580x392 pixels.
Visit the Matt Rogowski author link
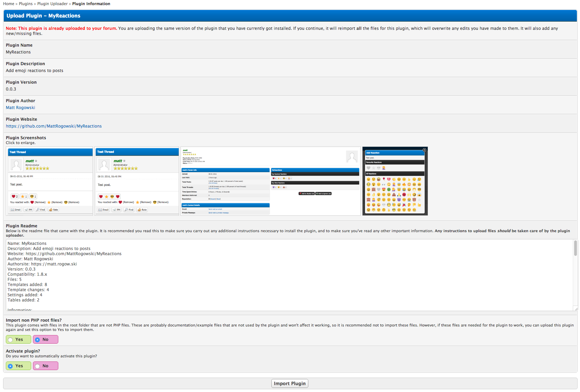pos(21,108)
